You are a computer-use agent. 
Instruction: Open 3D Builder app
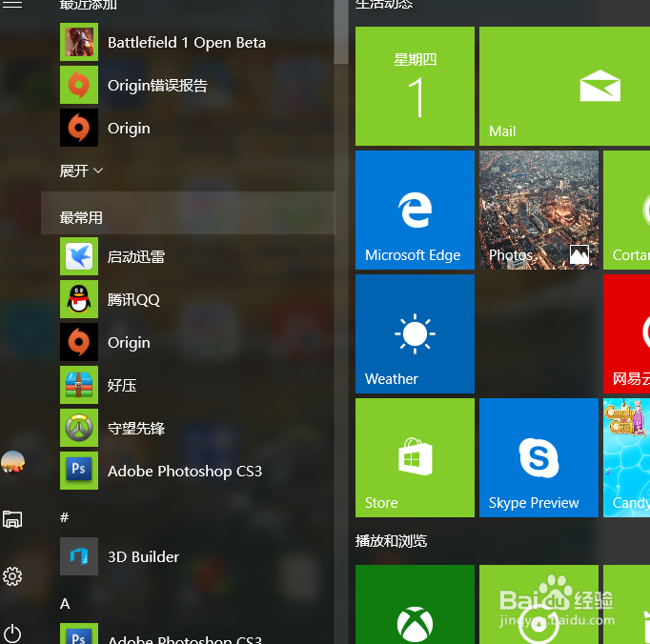tap(188, 556)
